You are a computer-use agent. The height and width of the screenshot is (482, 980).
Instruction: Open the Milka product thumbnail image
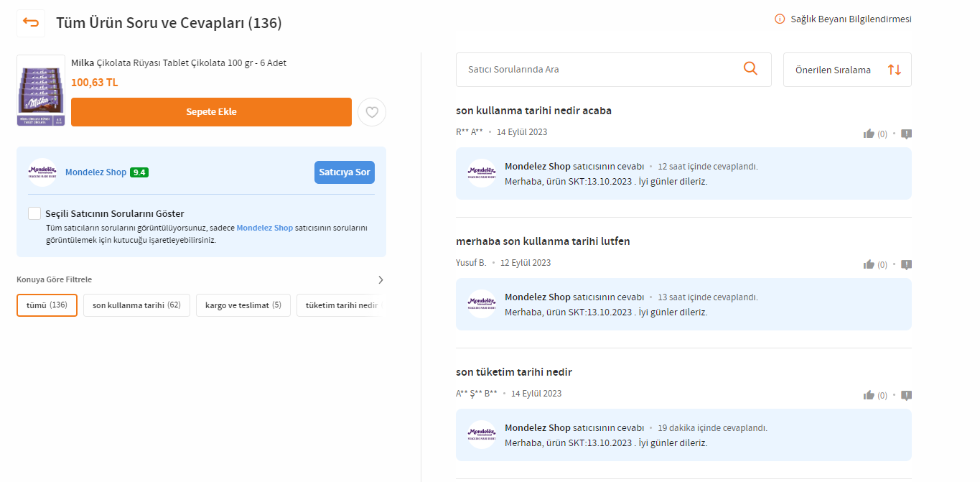pyautogui.click(x=41, y=91)
